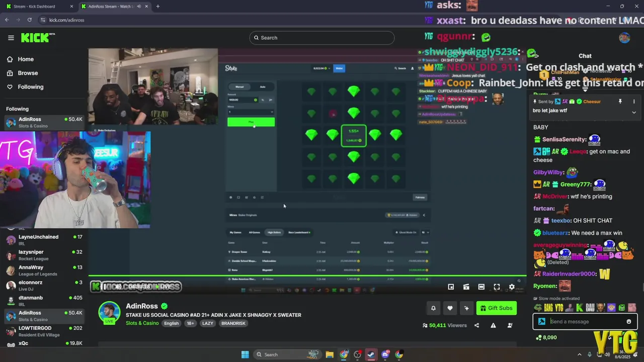Image resolution: width=644 pixels, height=362 pixels.
Task: Click the BRANDRISK tag
Action: 233,323
